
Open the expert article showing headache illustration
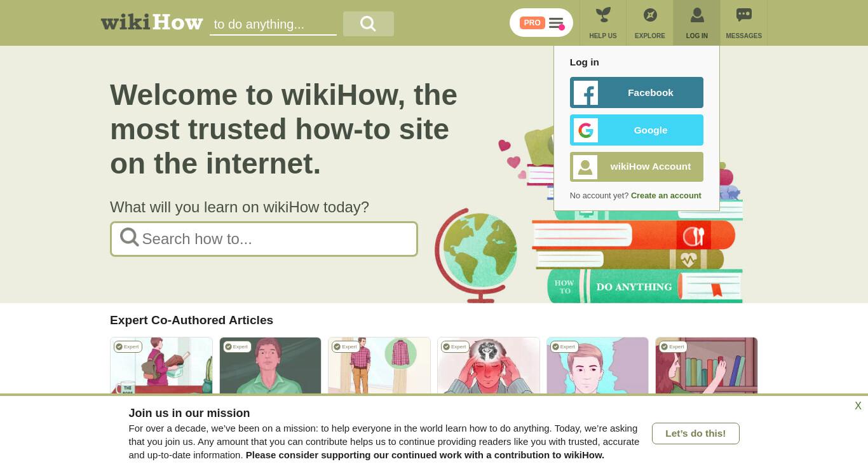489,366
